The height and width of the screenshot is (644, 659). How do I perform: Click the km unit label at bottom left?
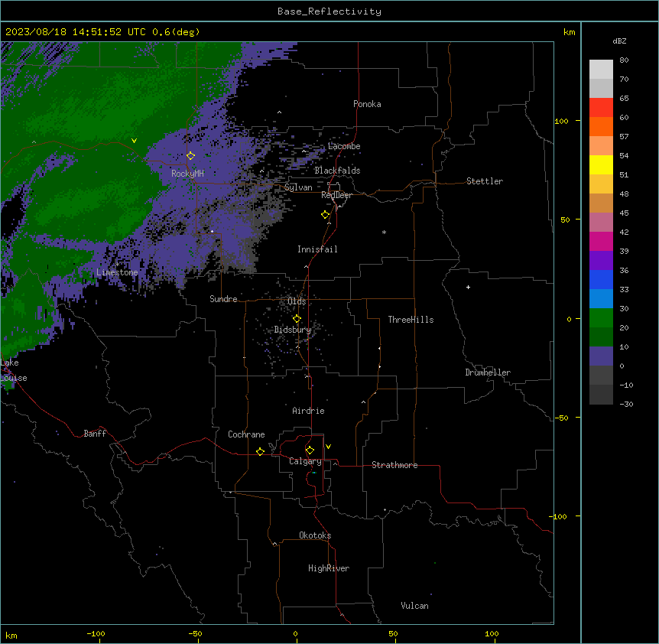coord(11,636)
